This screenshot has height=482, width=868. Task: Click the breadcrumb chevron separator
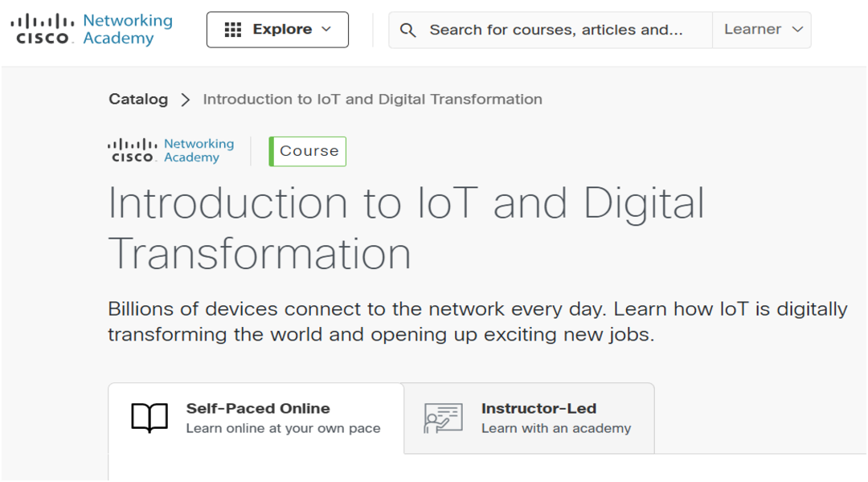click(186, 100)
